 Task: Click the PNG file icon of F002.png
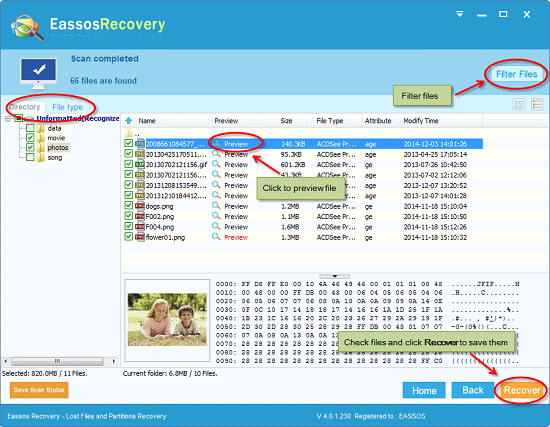[x=140, y=216]
